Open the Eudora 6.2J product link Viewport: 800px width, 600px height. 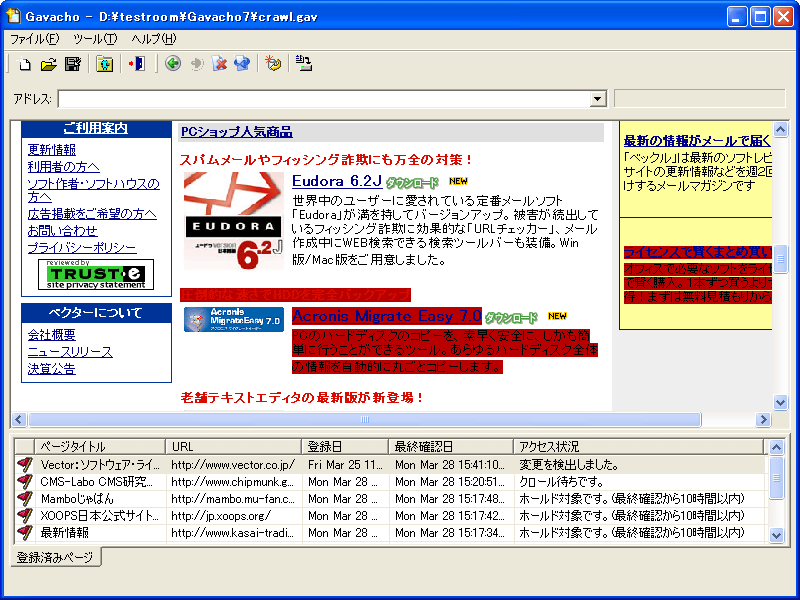pos(337,181)
